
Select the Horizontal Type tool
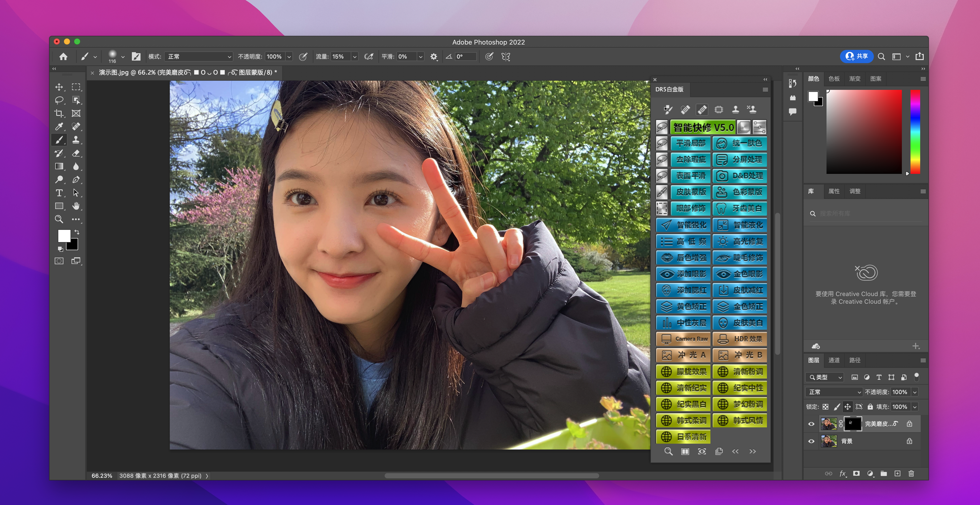[x=59, y=193]
